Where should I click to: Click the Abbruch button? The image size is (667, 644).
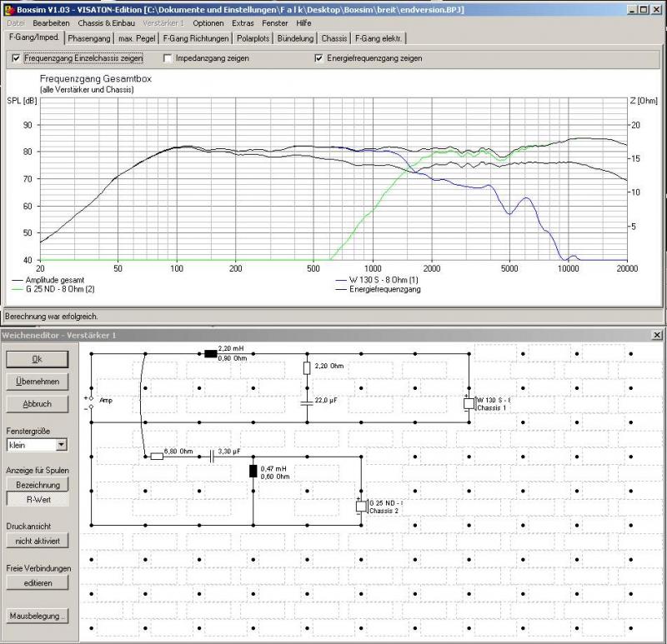pos(37,404)
